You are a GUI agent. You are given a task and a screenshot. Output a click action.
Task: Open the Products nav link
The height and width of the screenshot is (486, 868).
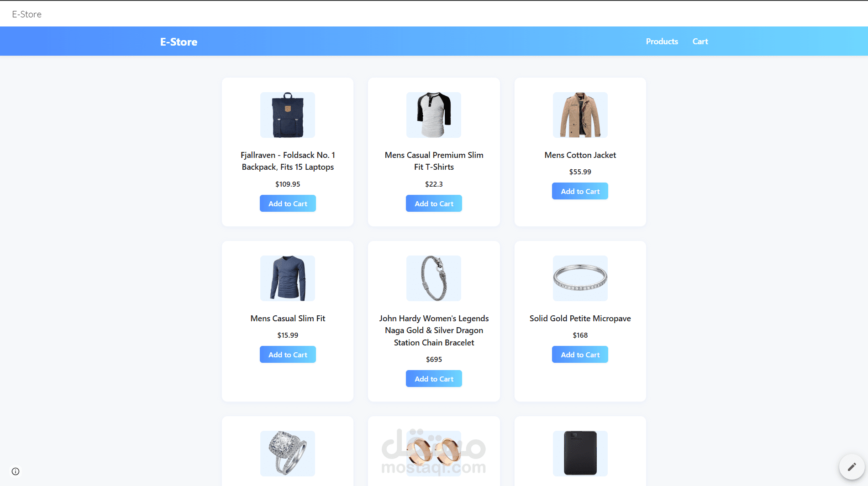click(x=662, y=42)
